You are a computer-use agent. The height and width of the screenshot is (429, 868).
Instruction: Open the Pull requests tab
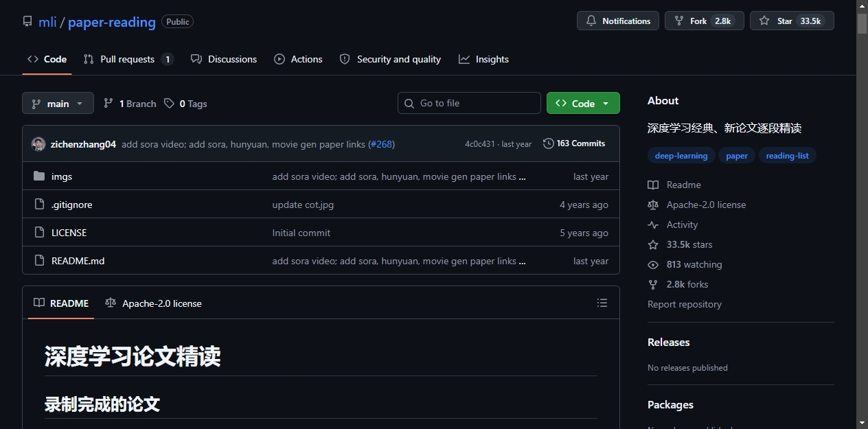click(128, 59)
